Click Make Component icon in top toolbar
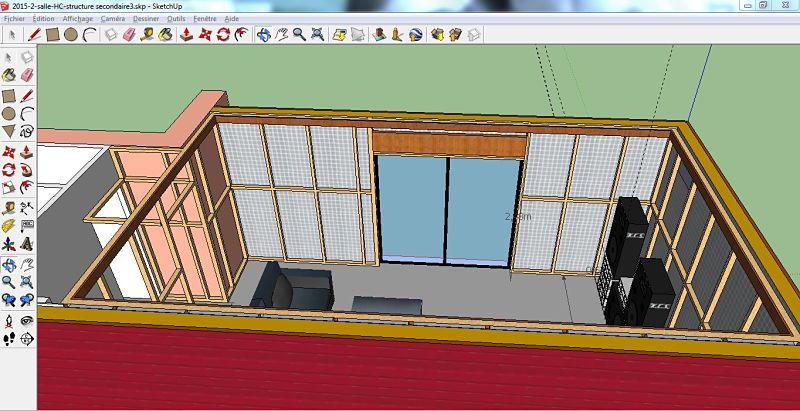 click(110, 34)
